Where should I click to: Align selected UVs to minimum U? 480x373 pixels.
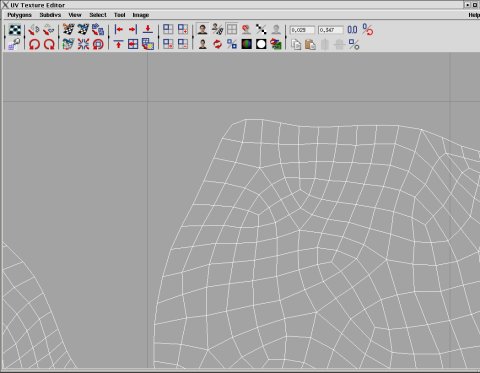click(x=118, y=30)
